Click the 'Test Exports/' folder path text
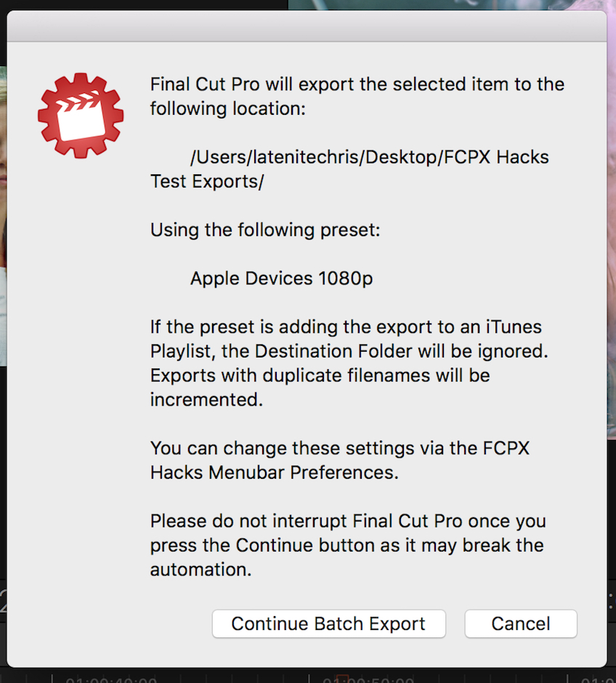The height and width of the screenshot is (683, 616). [207, 182]
